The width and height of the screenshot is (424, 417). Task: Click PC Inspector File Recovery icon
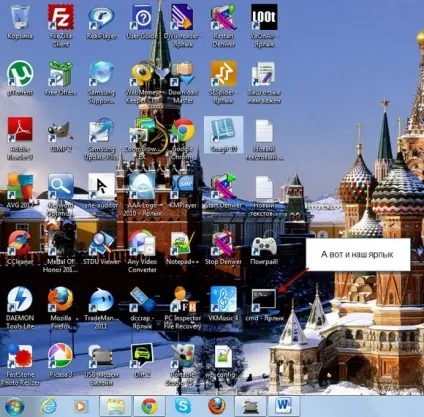(183, 299)
